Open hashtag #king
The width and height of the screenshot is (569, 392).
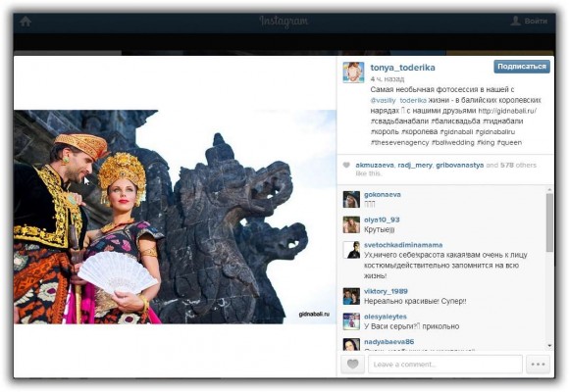tap(486, 142)
